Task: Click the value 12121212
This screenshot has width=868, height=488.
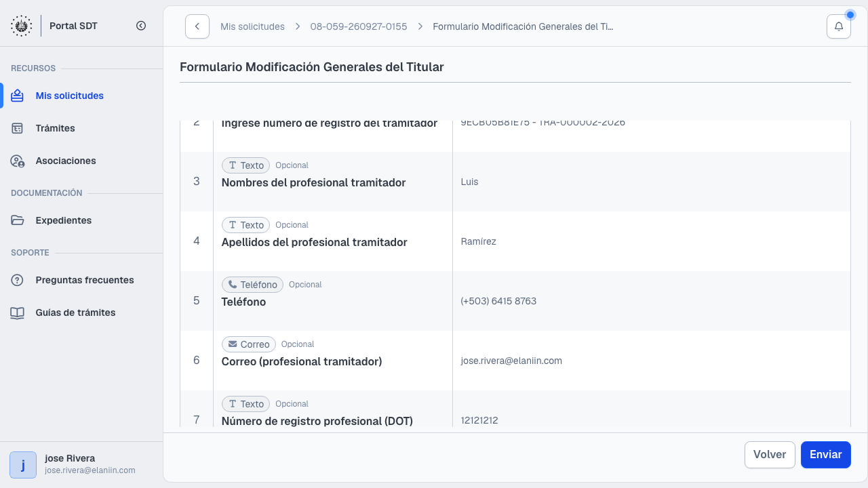Action: (479, 420)
